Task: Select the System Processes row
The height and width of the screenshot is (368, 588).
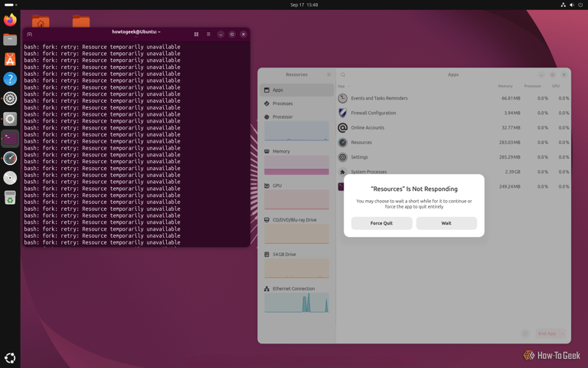Action: click(x=453, y=172)
